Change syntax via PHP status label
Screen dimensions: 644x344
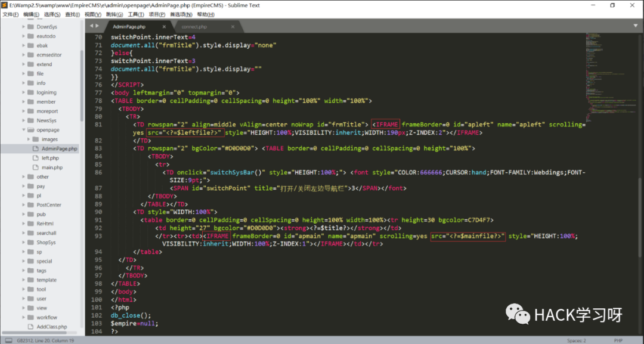tap(618, 340)
